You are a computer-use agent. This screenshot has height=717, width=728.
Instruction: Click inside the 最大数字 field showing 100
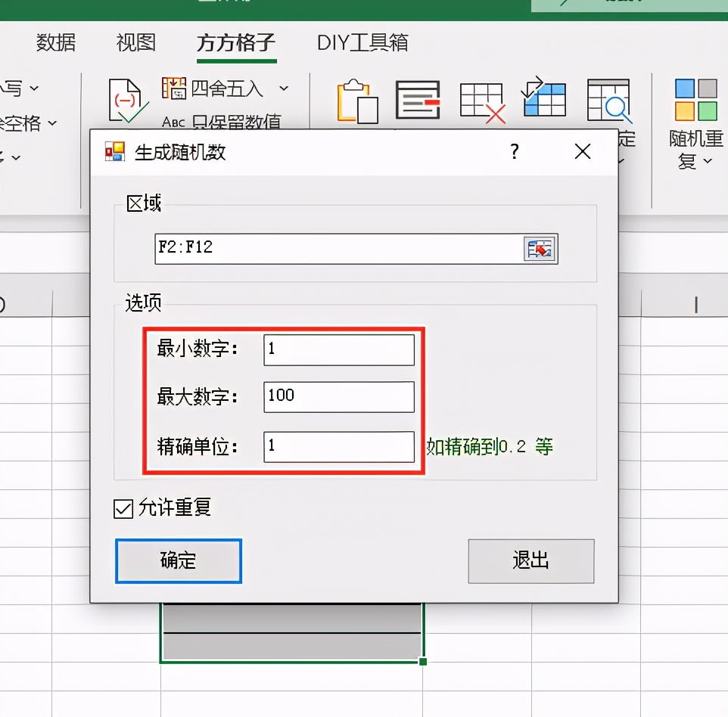(x=338, y=396)
